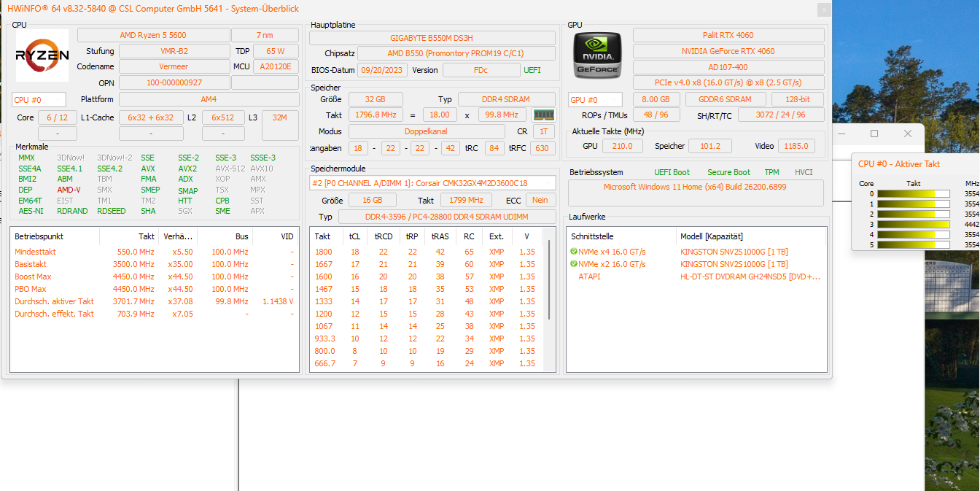This screenshot has height=491, width=980.
Task: Select the NVMe x4 16.0 GT/s drive row
Action: click(x=696, y=252)
